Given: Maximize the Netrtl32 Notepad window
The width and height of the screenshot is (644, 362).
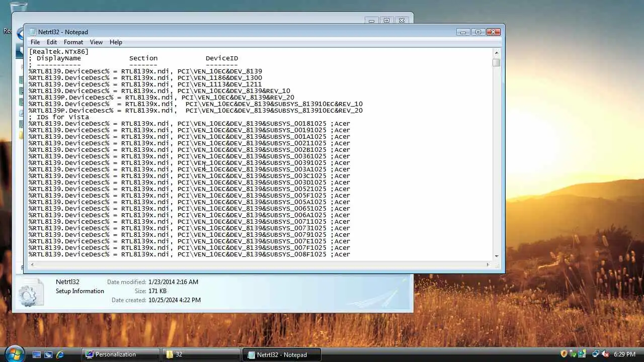Looking at the screenshot, I should click(478, 32).
